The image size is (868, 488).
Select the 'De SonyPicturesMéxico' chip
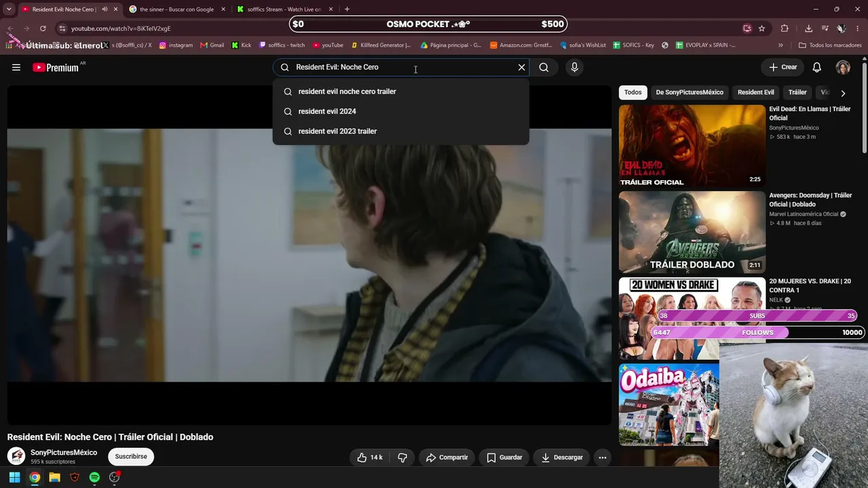pos(690,92)
